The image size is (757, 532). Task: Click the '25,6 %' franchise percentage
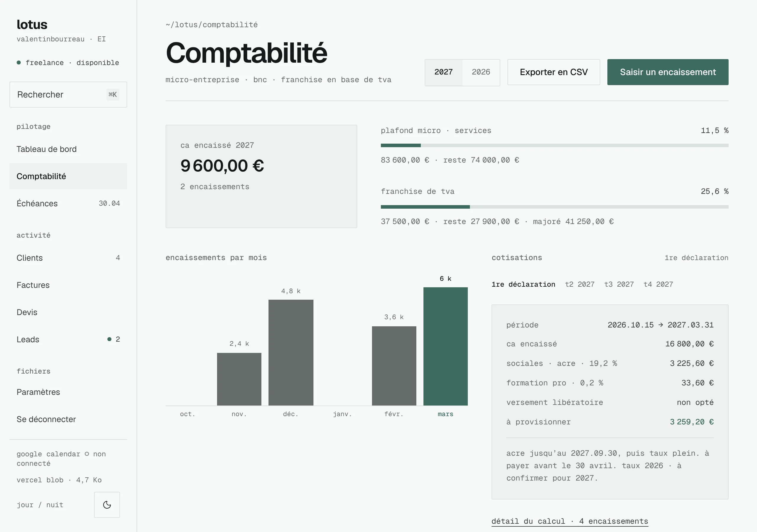[x=714, y=192]
